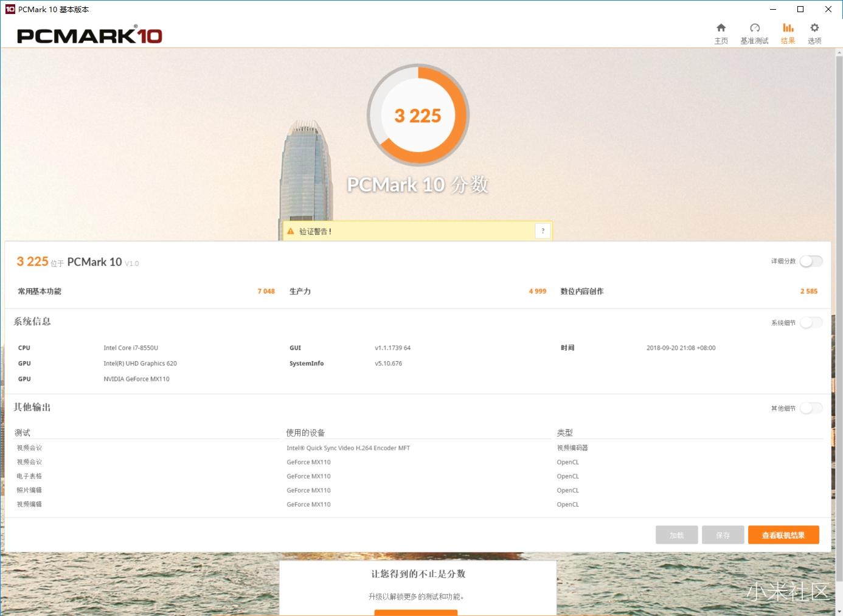
Task: Click the question mark help button on warning
Action: click(543, 231)
